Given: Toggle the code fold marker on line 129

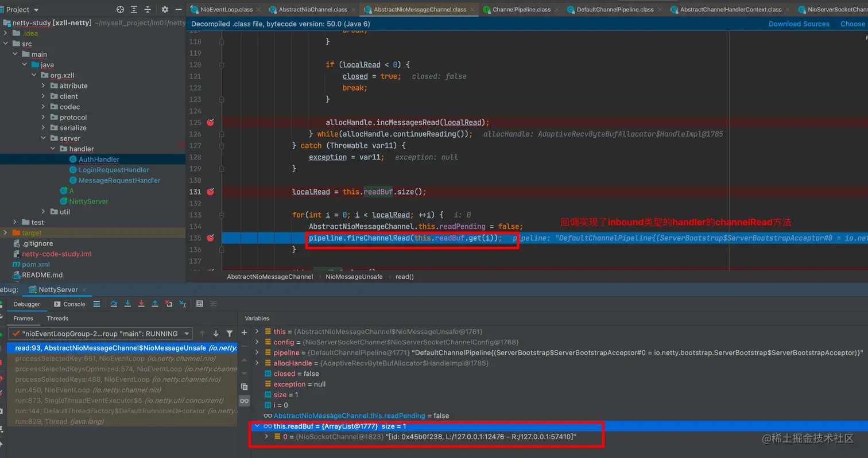Looking at the screenshot, I should coord(222,169).
